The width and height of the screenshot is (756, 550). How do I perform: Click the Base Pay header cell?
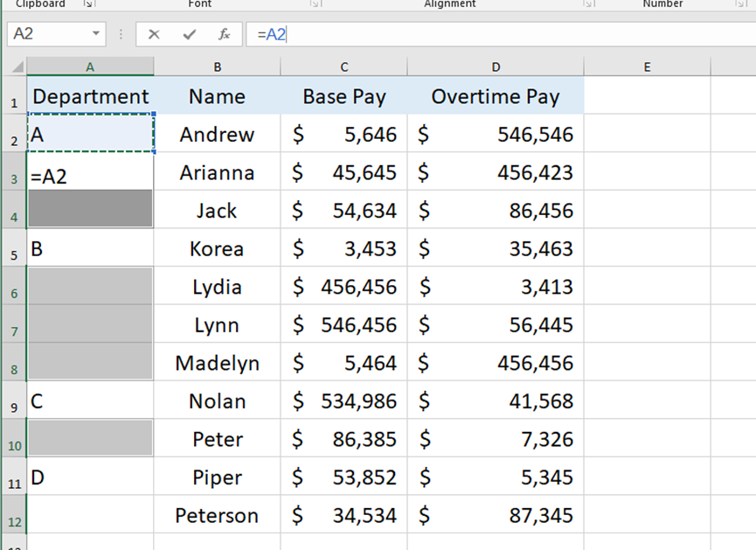click(343, 95)
